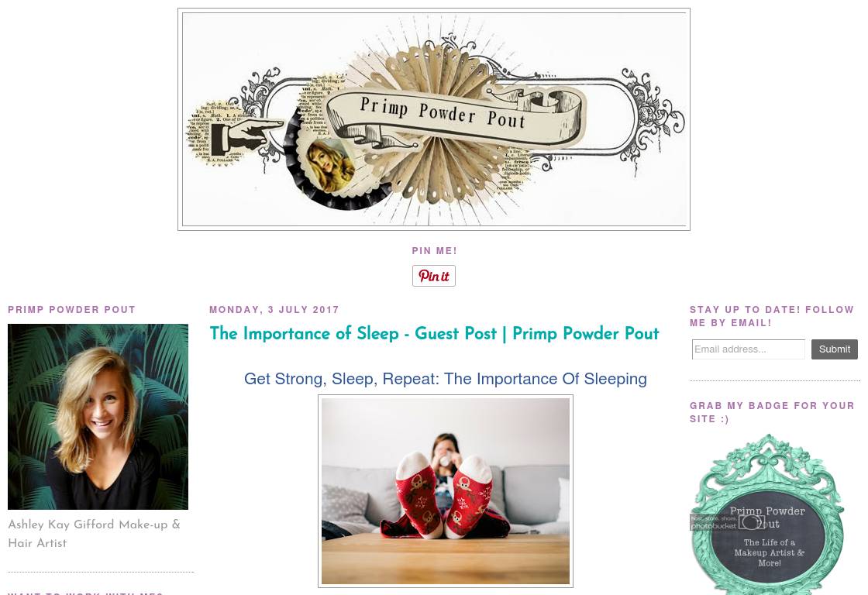Viewport: 868px width, 595px height.
Task: Click the small blonde portrait in header rosette
Action: [330, 165]
